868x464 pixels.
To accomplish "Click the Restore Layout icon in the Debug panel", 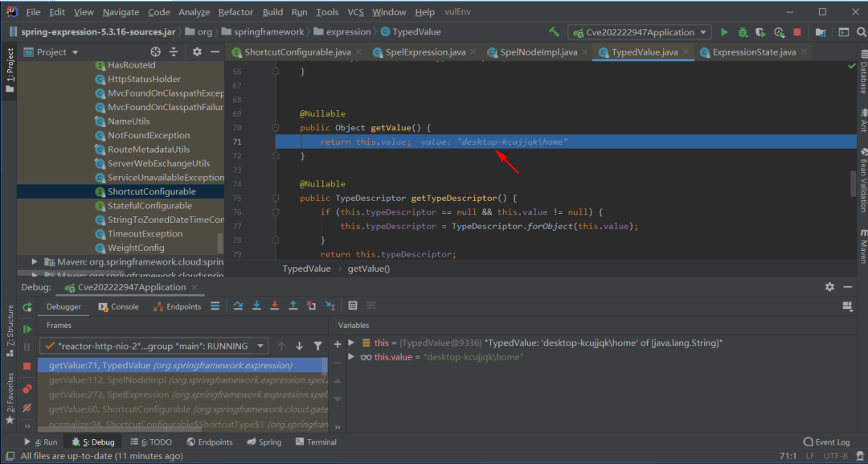I will [846, 306].
